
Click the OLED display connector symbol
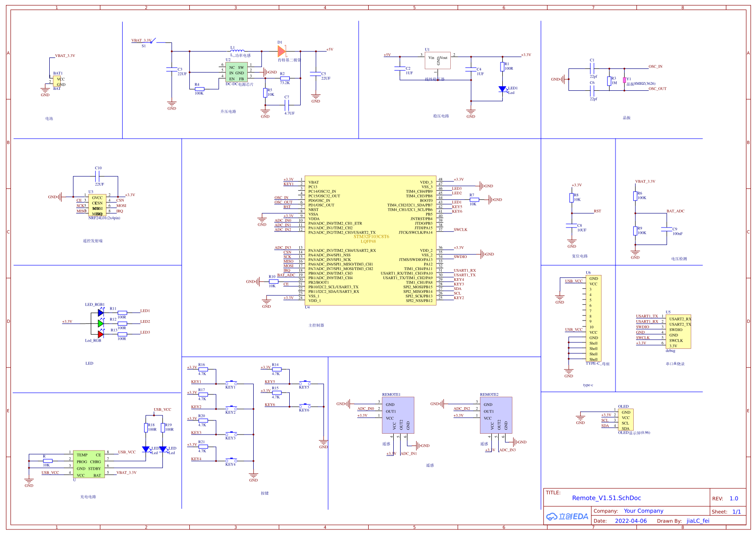tap(626, 420)
